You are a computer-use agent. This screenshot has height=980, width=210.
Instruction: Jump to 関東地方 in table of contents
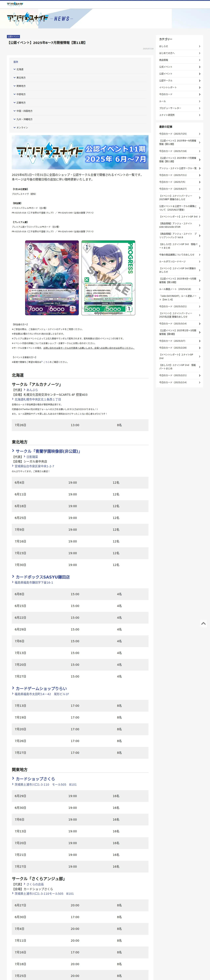[x=21, y=86]
